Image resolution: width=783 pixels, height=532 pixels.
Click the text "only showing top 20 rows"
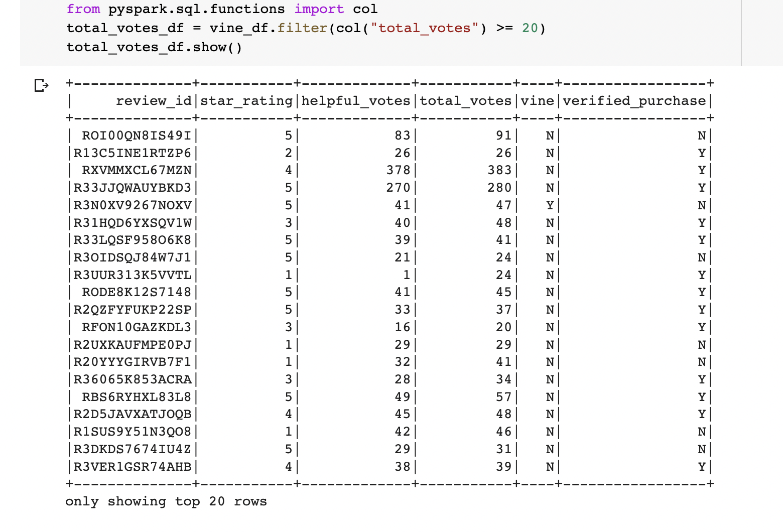click(x=166, y=501)
